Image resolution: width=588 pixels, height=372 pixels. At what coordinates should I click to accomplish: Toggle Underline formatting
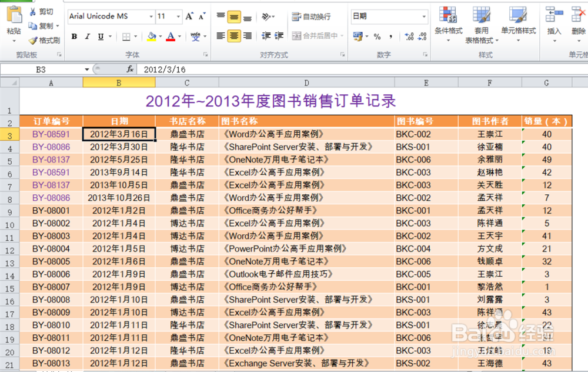click(x=101, y=36)
